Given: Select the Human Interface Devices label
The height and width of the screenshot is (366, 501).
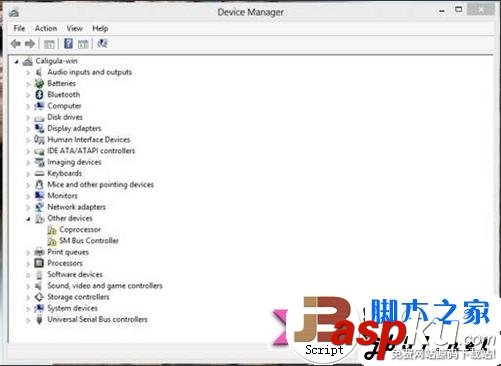Looking at the screenshot, I should pos(89,140).
